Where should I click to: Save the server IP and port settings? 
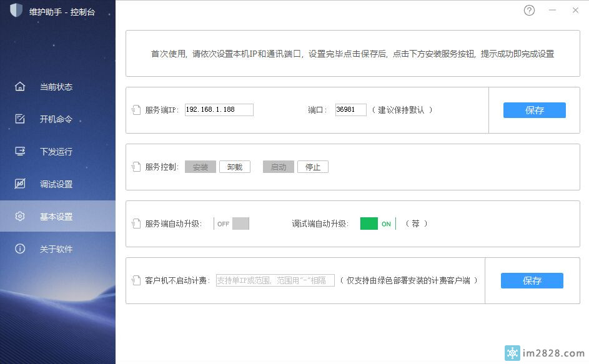coord(534,111)
